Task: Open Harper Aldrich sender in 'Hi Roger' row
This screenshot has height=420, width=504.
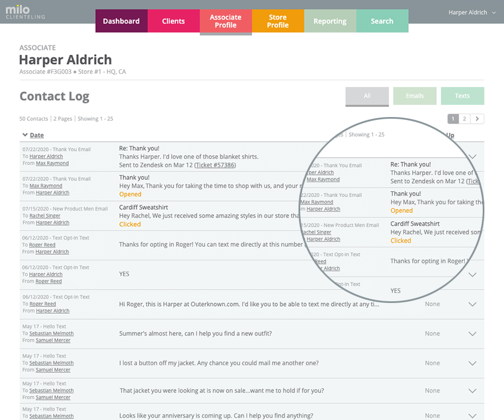Action: pos(53,311)
